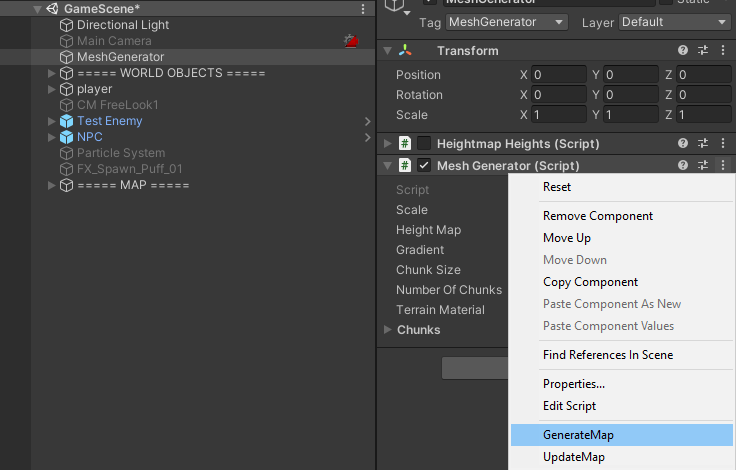Disable the Mesh Generator script checkbox
The image size is (736, 470).
[x=424, y=165]
